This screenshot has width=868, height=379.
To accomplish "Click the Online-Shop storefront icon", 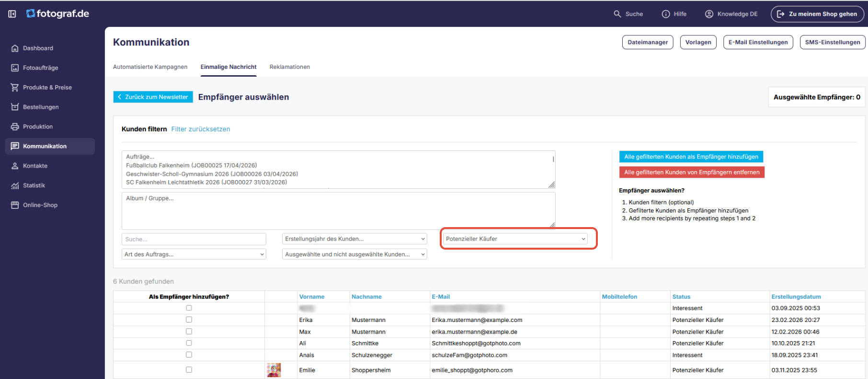I will coord(15,205).
